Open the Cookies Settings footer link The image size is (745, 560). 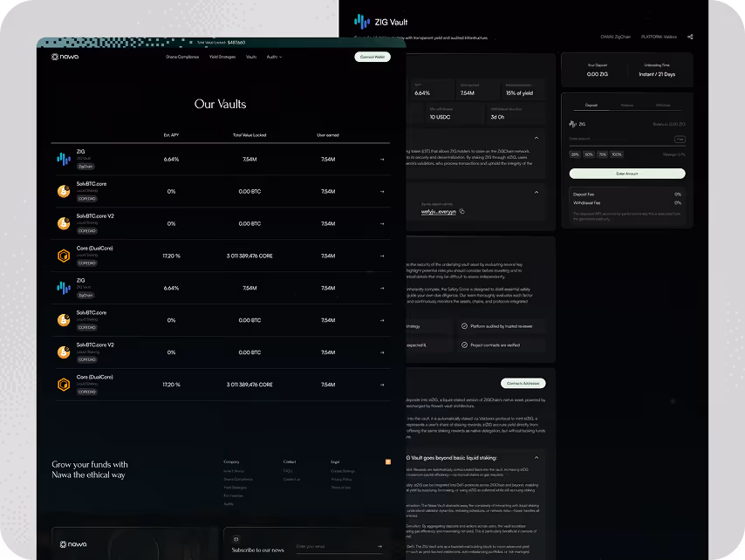(x=343, y=471)
